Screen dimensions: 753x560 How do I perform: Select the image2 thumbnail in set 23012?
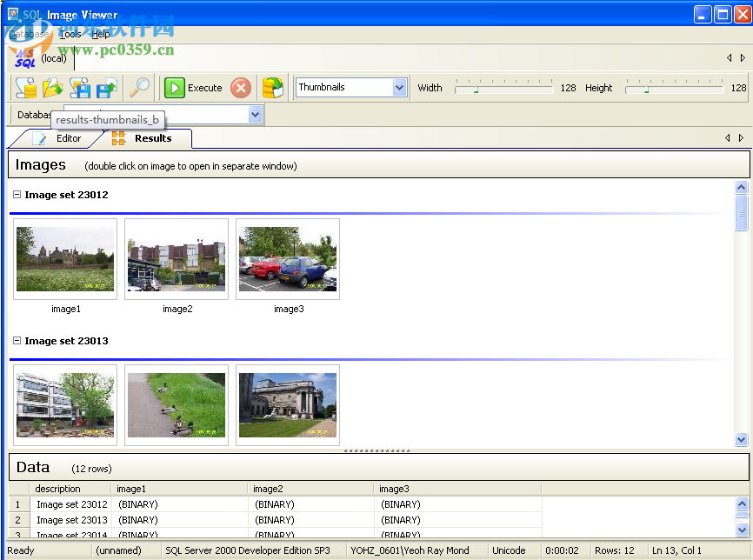pyautogui.click(x=176, y=258)
